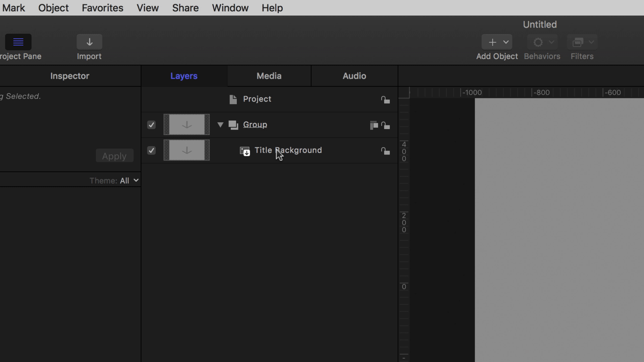Click the Behaviors gear icon

[x=538, y=42]
